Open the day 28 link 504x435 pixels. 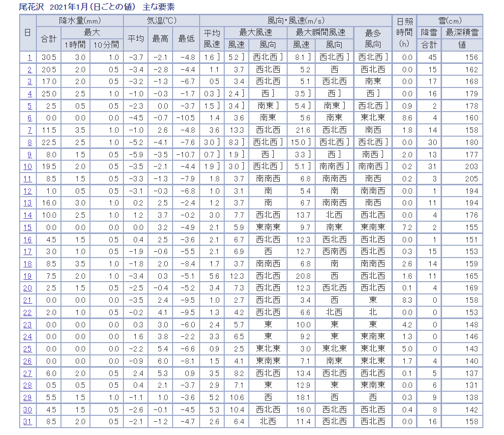click(x=28, y=385)
